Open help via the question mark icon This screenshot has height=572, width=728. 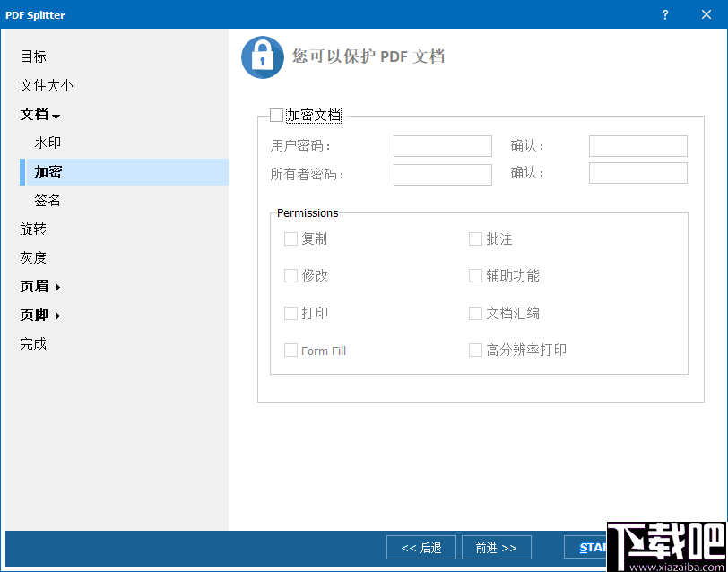click(664, 14)
